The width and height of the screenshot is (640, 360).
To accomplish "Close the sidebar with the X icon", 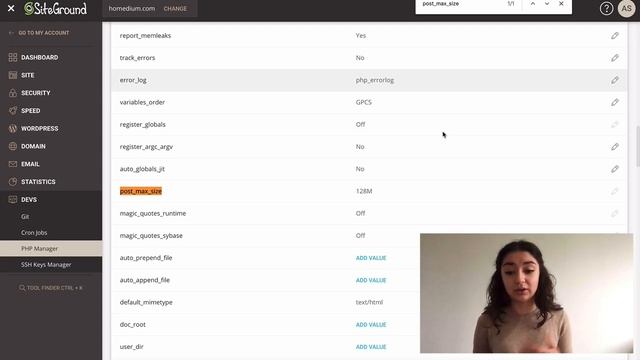I will coord(11,8).
